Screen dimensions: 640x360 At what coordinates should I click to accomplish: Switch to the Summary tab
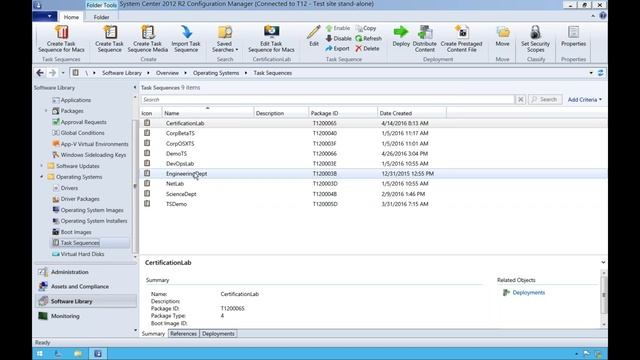click(x=153, y=334)
